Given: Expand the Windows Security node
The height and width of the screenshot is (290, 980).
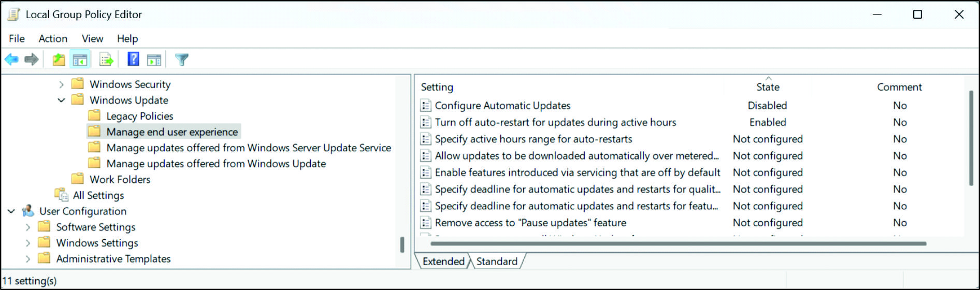Looking at the screenshot, I should tap(61, 84).
